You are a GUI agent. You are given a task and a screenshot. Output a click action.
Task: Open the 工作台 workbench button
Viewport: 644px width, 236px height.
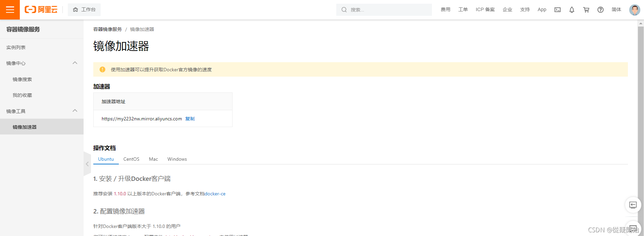(84, 10)
